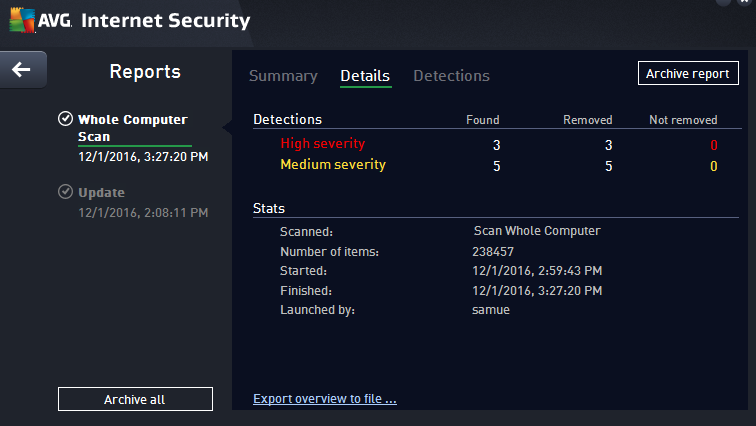Open the Export overview to file link

click(325, 399)
